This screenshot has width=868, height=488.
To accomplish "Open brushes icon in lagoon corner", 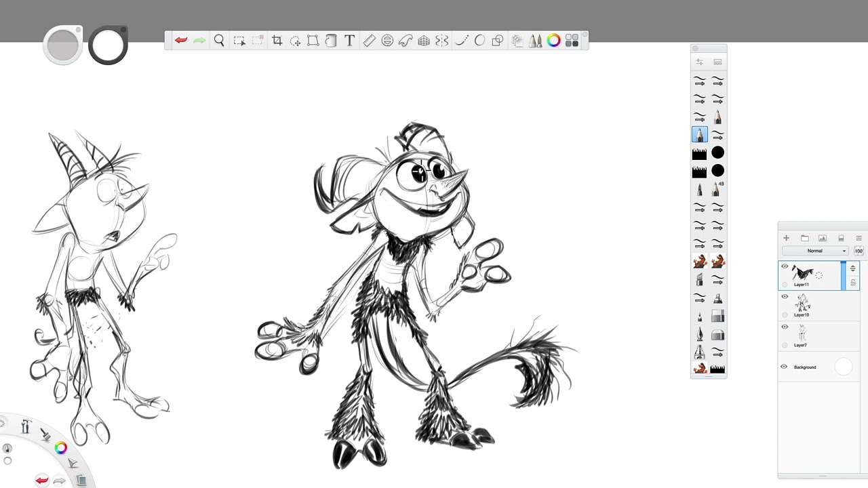I will tap(45, 434).
